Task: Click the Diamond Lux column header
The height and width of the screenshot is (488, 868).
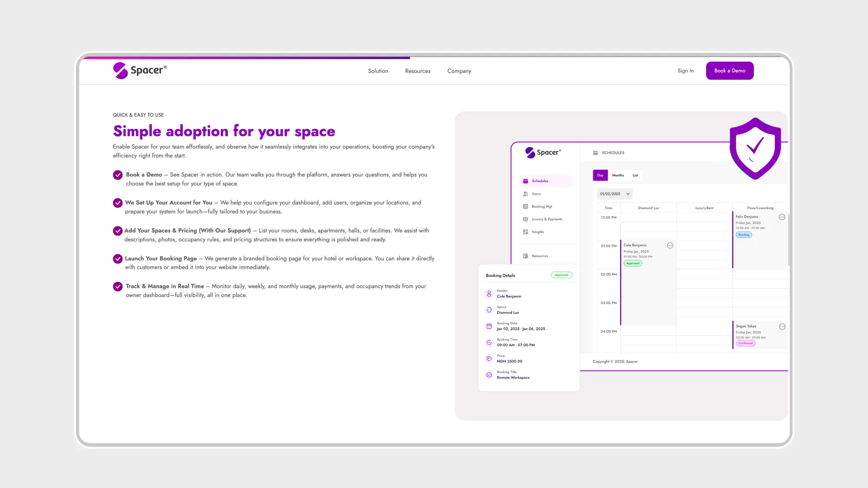Action: click(648, 208)
